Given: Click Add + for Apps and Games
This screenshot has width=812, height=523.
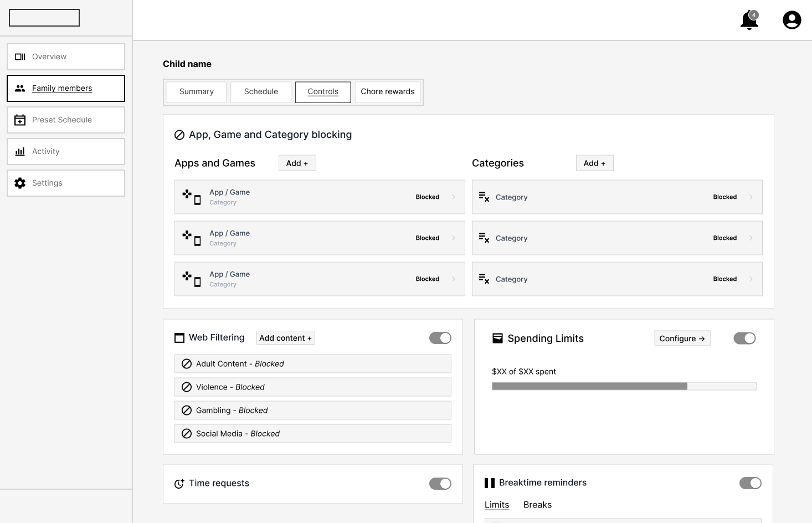Looking at the screenshot, I should [x=297, y=163].
